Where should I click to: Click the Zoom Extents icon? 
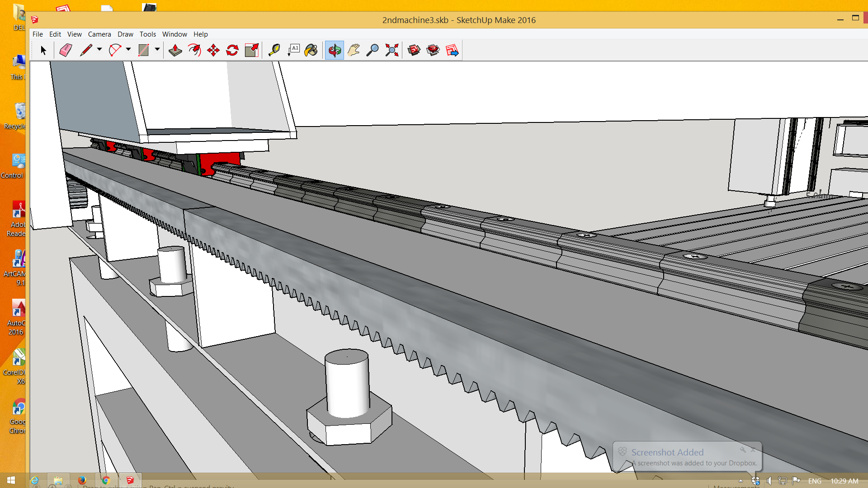point(392,50)
